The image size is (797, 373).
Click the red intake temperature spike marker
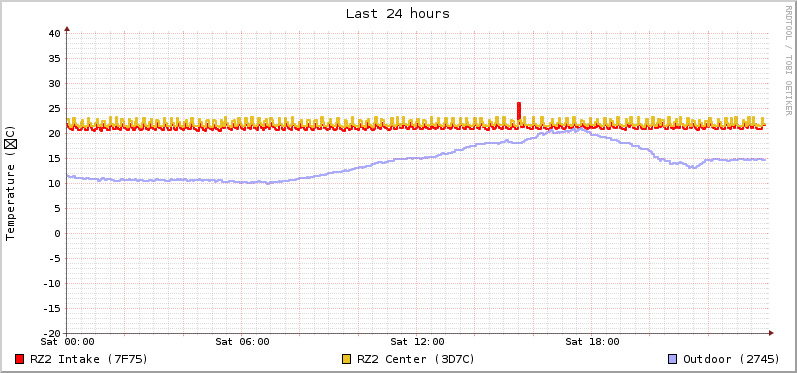(x=519, y=111)
